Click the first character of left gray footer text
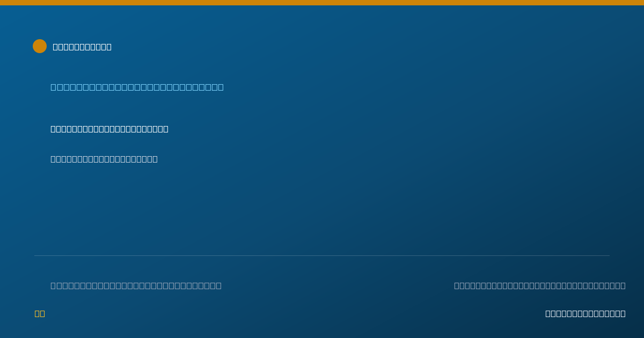Viewport: 644px width, 338px height. click(x=53, y=285)
